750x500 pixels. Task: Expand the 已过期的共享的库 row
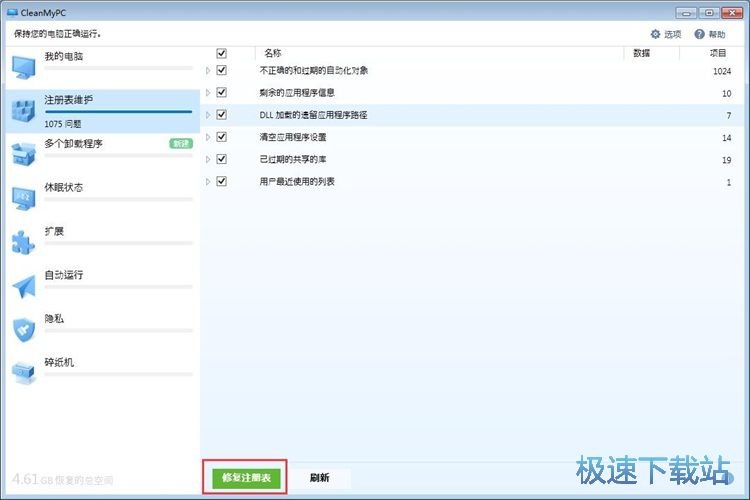tap(208, 159)
